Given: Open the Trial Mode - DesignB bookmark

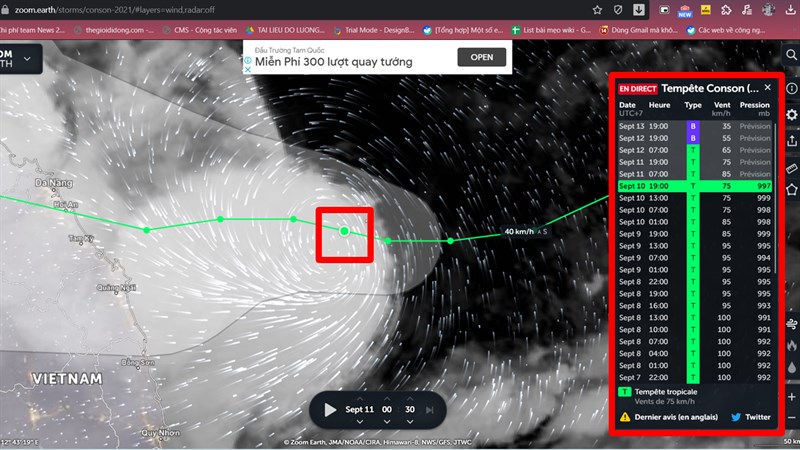Looking at the screenshot, I should tap(374, 30).
